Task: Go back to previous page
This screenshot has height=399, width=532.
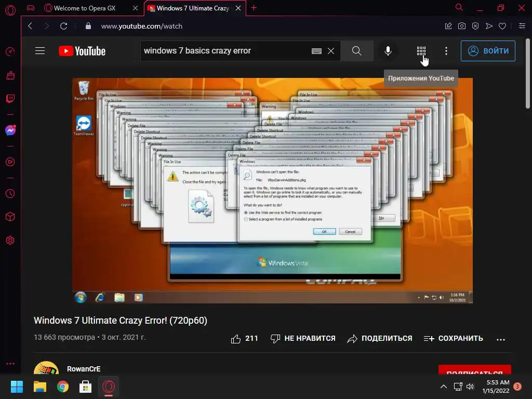Action: point(30,26)
